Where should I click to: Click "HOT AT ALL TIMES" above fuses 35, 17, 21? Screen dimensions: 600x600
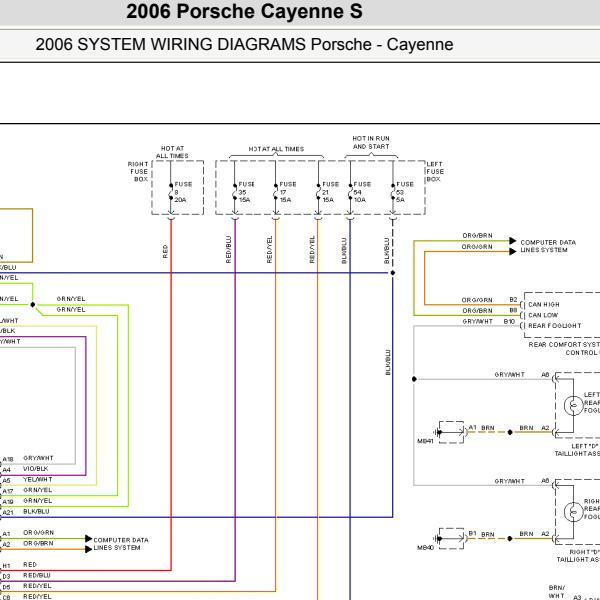pyautogui.click(x=276, y=149)
